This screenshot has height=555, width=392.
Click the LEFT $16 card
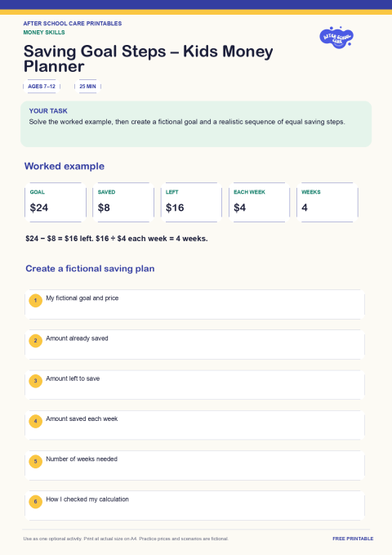191,203
